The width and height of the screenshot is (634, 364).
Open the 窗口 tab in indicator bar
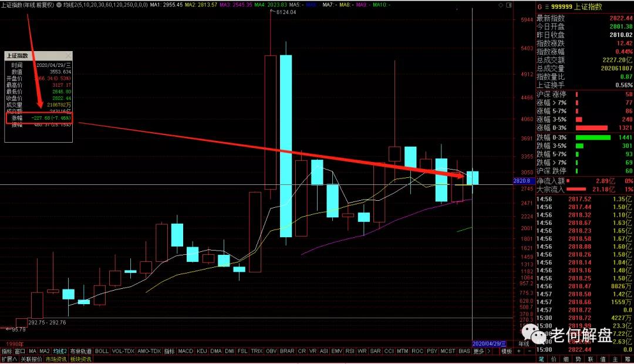point(20,351)
